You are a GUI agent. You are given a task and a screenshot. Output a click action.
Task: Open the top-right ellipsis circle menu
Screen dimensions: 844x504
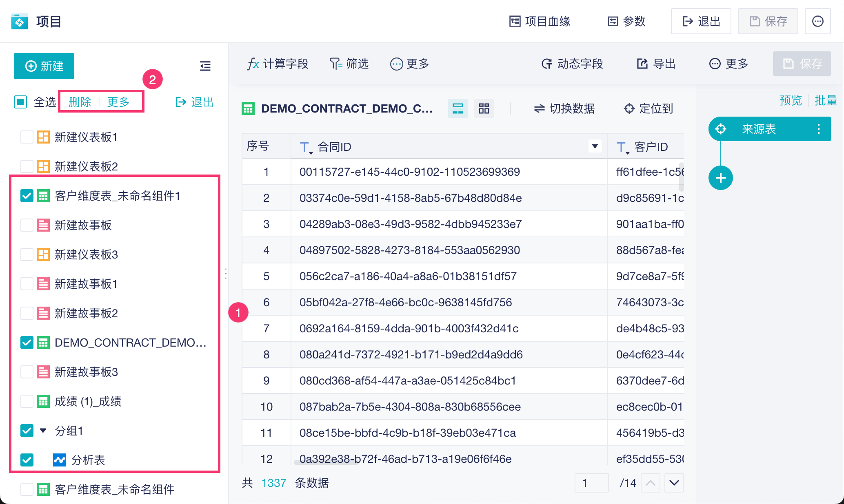817,21
